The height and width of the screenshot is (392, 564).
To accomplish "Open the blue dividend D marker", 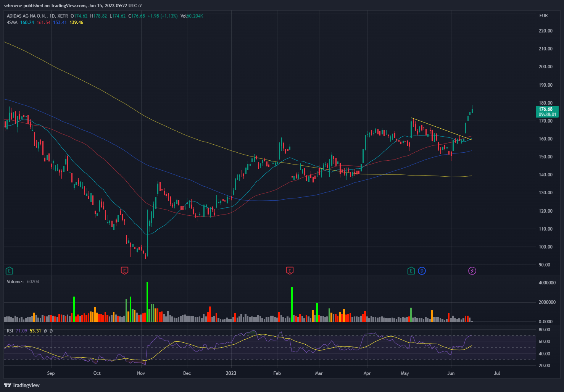I will [422, 271].
